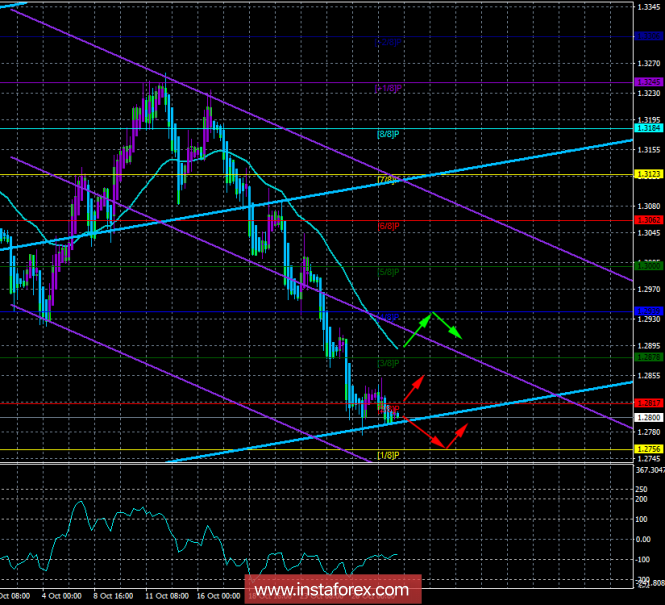The width and height of the screenshot is (665, 605).
Task: Select the 1.3230 price axis label
Action: click(x=649, y=93)
